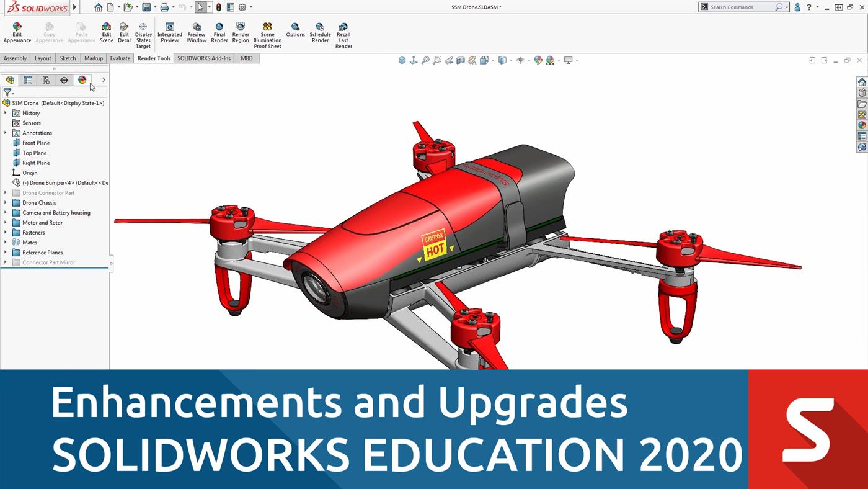This screenshot has width=868, height=489.
Task: Switch to the Assembly tab
Action: pyautogui.click(x=15, y=58)
